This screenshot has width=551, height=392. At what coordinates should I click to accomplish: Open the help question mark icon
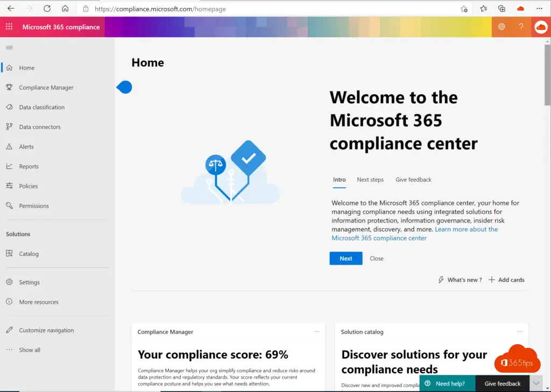coord(521,27)
